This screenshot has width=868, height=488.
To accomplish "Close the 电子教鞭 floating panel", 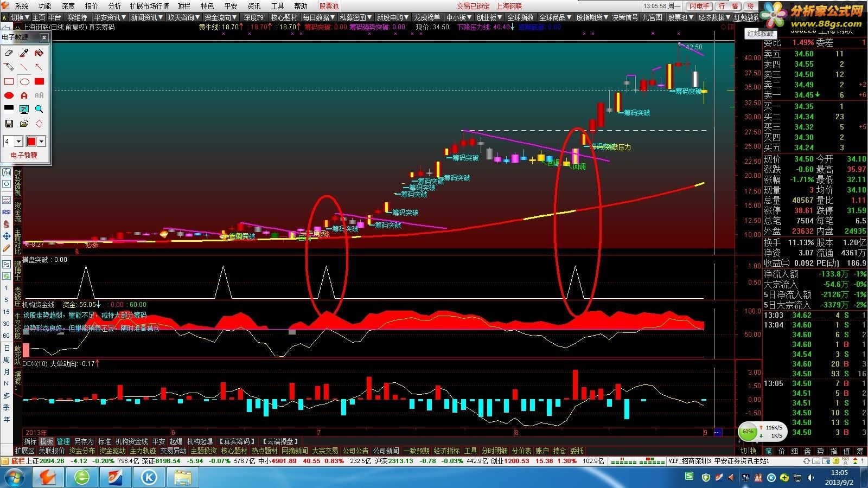I will coord(44,37).
